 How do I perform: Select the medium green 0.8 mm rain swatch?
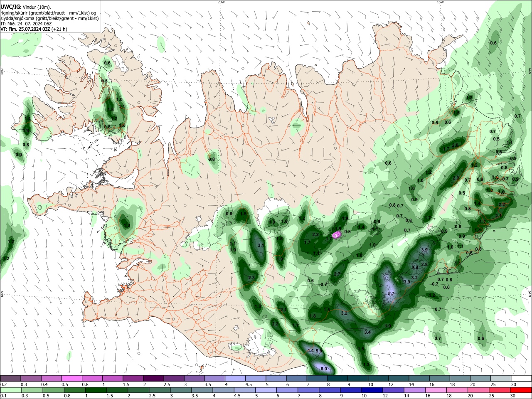(x=74, y=390)
